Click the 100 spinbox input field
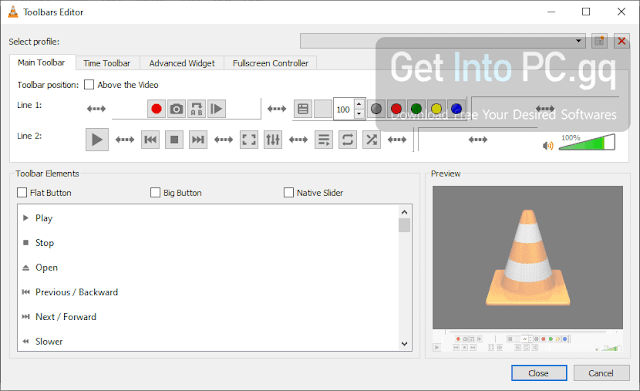Image resolution: width=640 pixels, height=391 pixels. pos(344,109)
